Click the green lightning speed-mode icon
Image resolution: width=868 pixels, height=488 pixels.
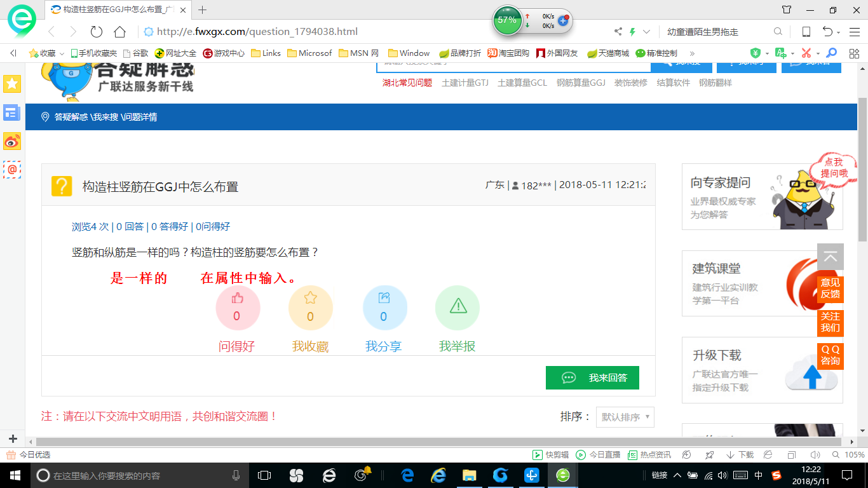632,32
